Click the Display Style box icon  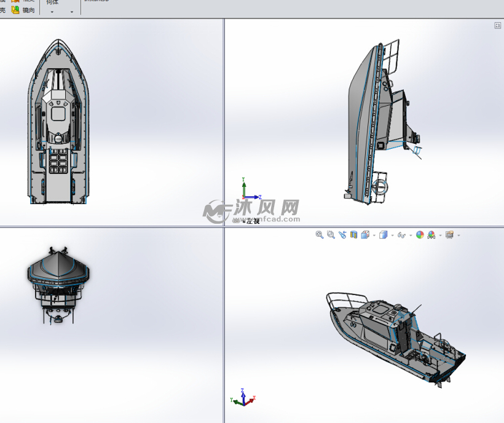click(383, 235)
